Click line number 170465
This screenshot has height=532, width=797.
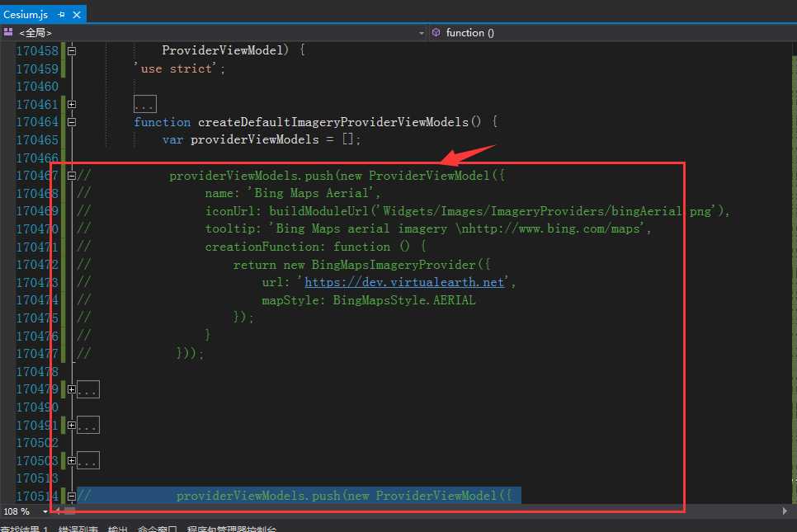pyautogui.click(x=37, y=139)
